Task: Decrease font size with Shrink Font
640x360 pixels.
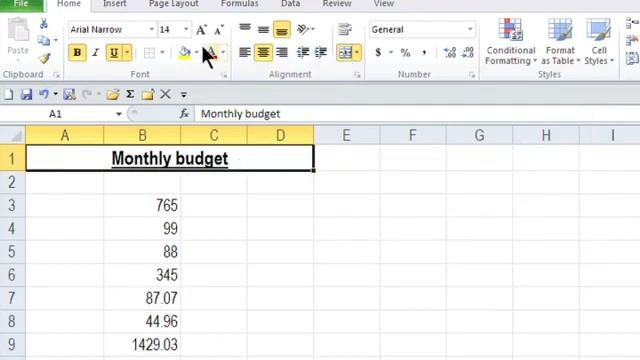Action: (x=219, y=30)
